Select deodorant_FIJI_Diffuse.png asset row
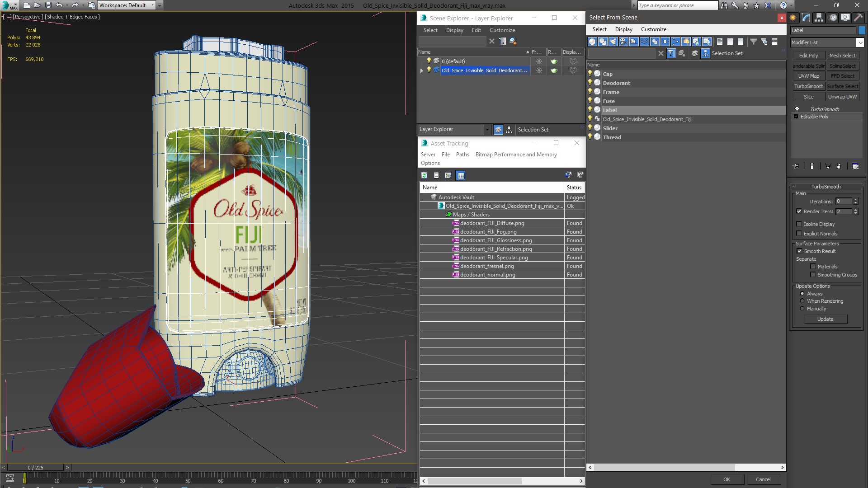Viewport: 868px width, 488px height. (x=492, y=223)
